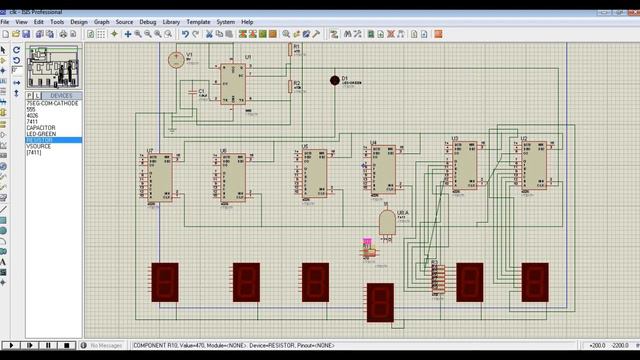Select the 2D graphics circle tool

(3, 231)
